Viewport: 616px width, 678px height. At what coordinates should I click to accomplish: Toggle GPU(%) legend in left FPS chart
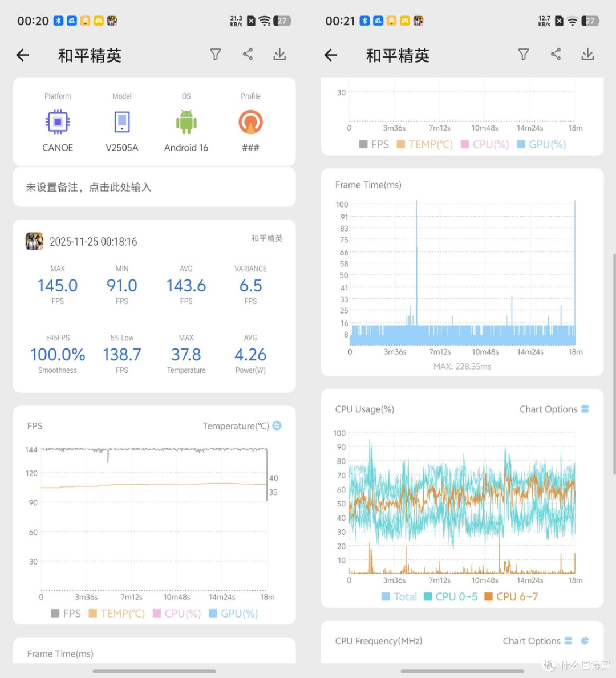[x=233, y=613]
